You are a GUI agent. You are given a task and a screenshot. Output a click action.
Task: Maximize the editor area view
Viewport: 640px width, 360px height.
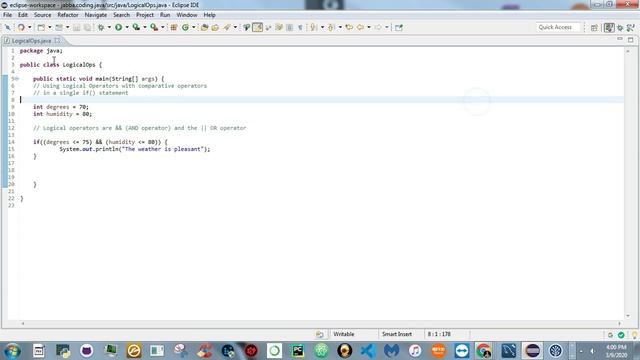tap(631, 40)
